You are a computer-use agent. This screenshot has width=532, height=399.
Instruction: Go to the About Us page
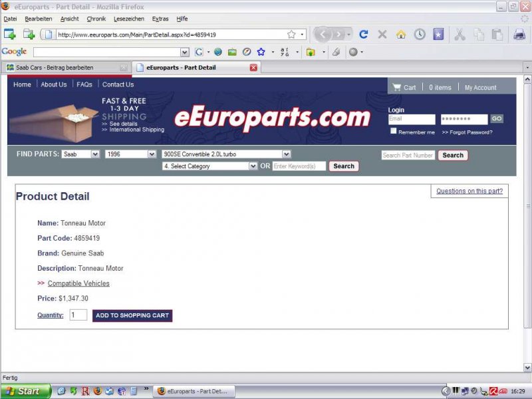click(54, 84)
